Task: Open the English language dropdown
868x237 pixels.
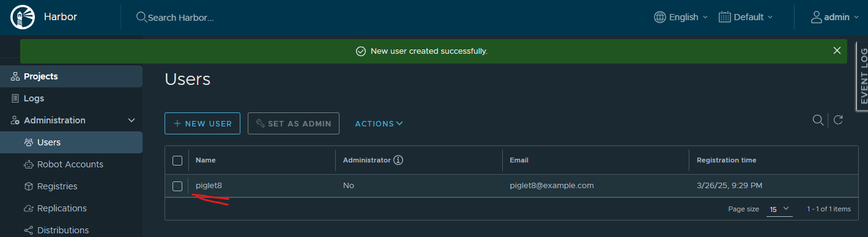Action: click(681, 17)
